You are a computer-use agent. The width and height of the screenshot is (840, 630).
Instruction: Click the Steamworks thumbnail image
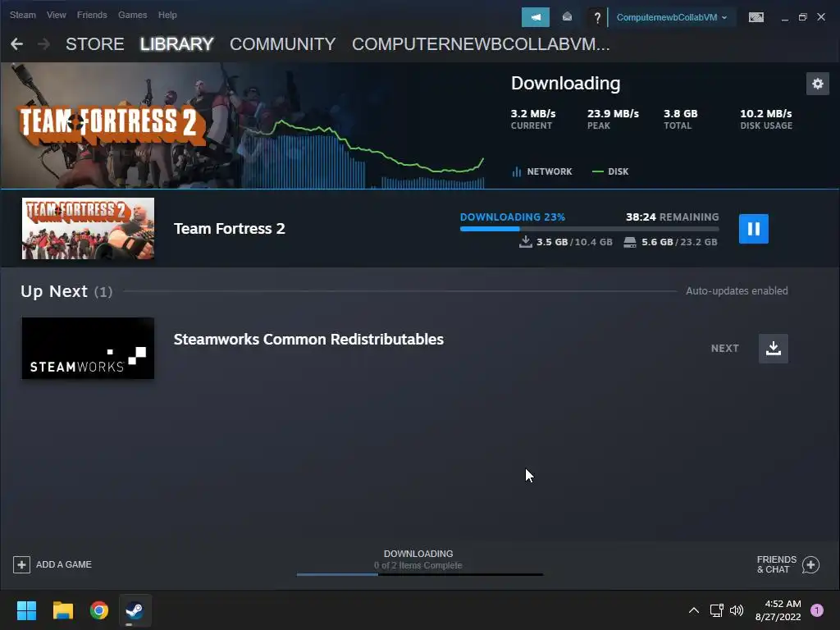88,348
